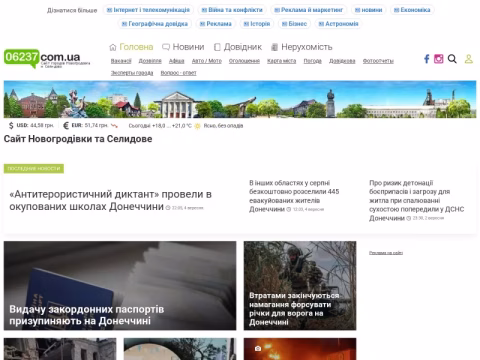The image size is (480, 360).
Task: Click the USD 44,58 грн rate text
Action: (x=35, y=126)
